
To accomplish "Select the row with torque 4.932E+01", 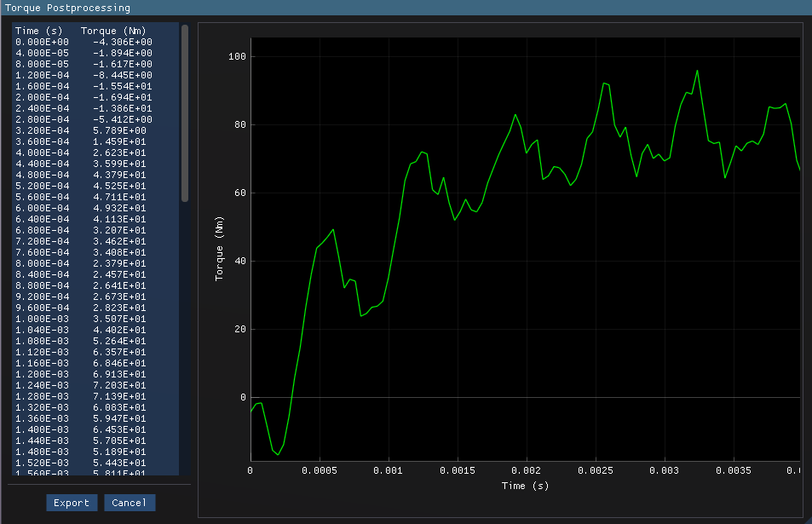I will tap(85, 208).
